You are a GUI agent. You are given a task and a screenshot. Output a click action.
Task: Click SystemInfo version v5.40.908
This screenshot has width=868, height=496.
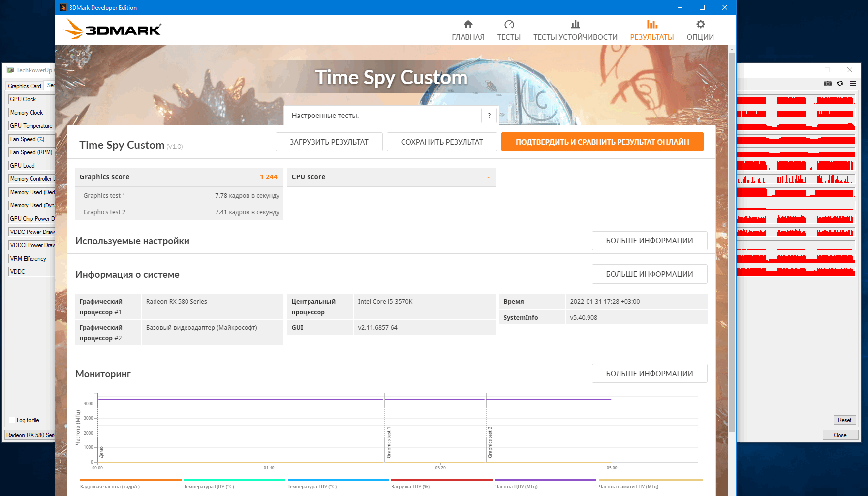584,318
